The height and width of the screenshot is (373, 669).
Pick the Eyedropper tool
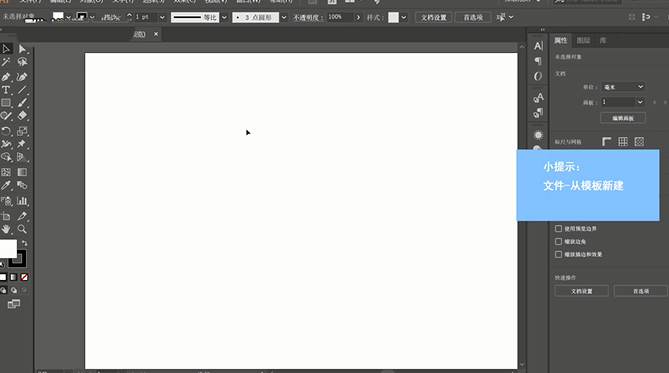click(x=6, y=185)
